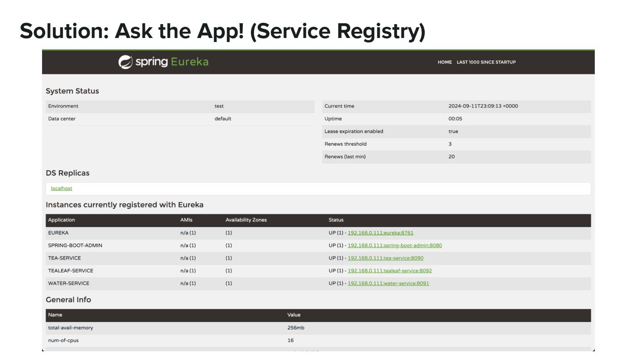644x362 pixels.
Task: Select the WATER-SERVICE application name
Action: (x=68, y=283)
